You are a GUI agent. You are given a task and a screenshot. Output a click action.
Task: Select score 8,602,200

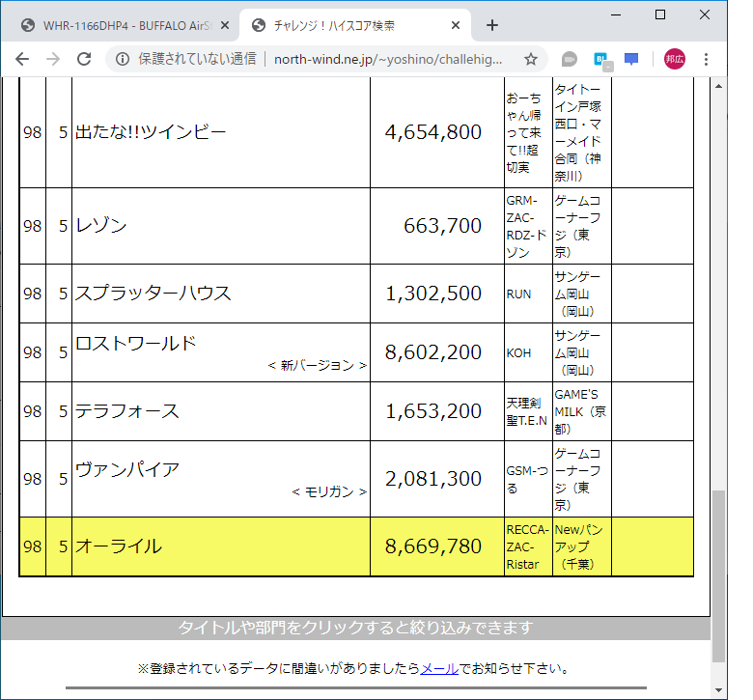[x=433, y=352]
